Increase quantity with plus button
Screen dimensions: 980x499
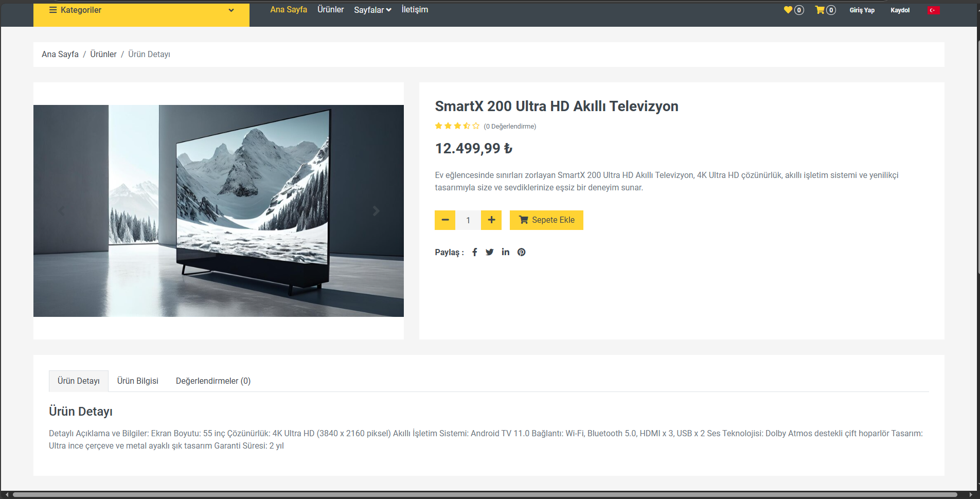point(491,220)
